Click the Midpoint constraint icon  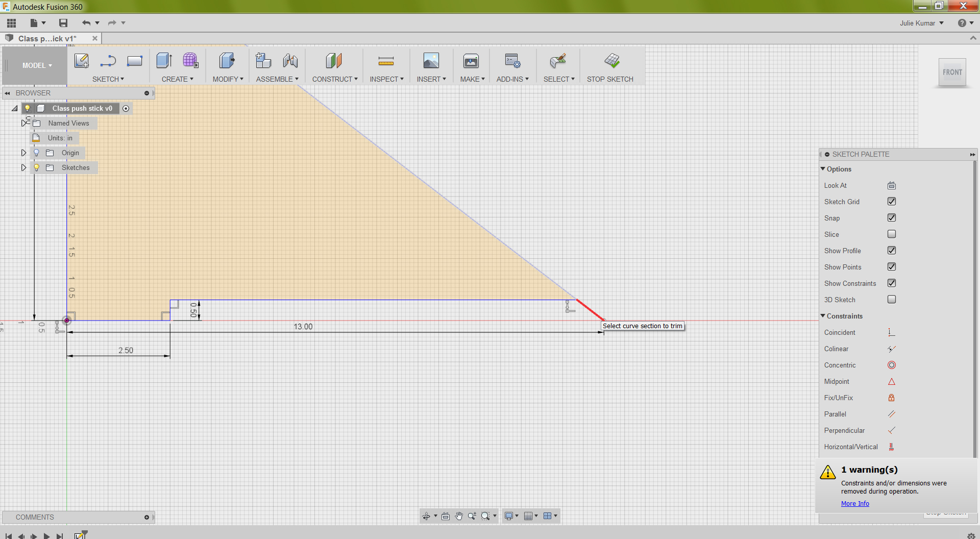(x=892, y=381)
